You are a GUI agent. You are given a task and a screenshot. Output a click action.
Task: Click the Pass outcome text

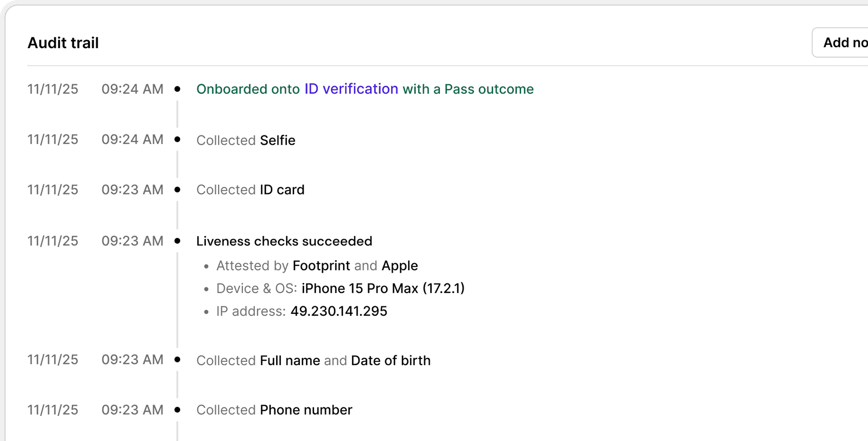click(x=489, y=89)
